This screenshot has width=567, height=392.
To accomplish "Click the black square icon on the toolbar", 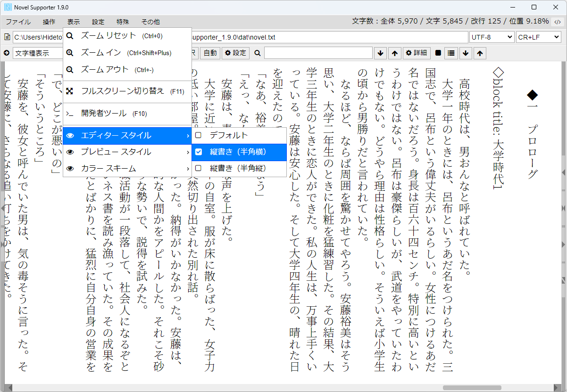I will click(438, 53).
